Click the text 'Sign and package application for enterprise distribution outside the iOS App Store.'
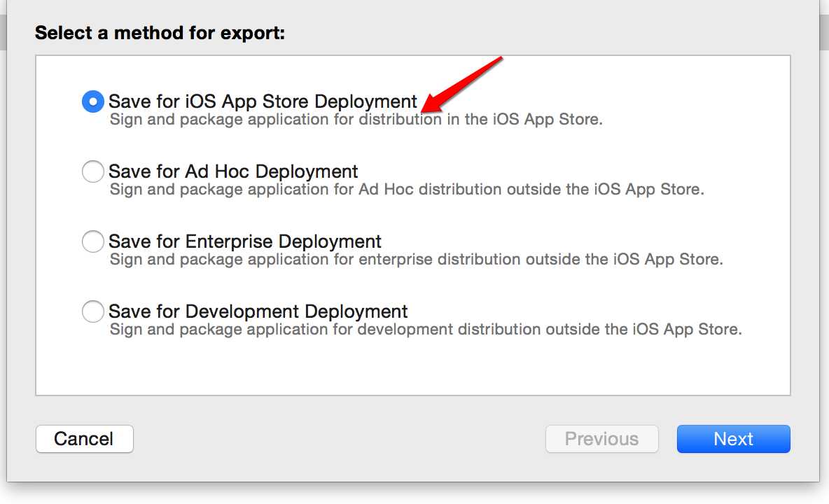 416,260
